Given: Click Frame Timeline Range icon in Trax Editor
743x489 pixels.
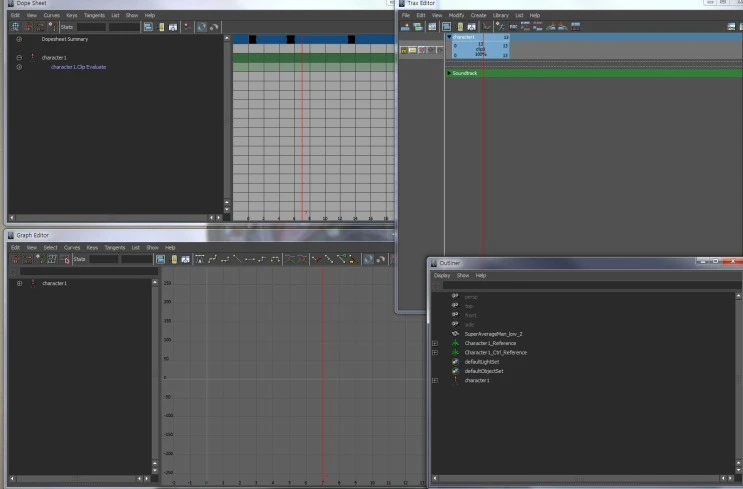Looking at the screenshot, I should pos(460,27).
